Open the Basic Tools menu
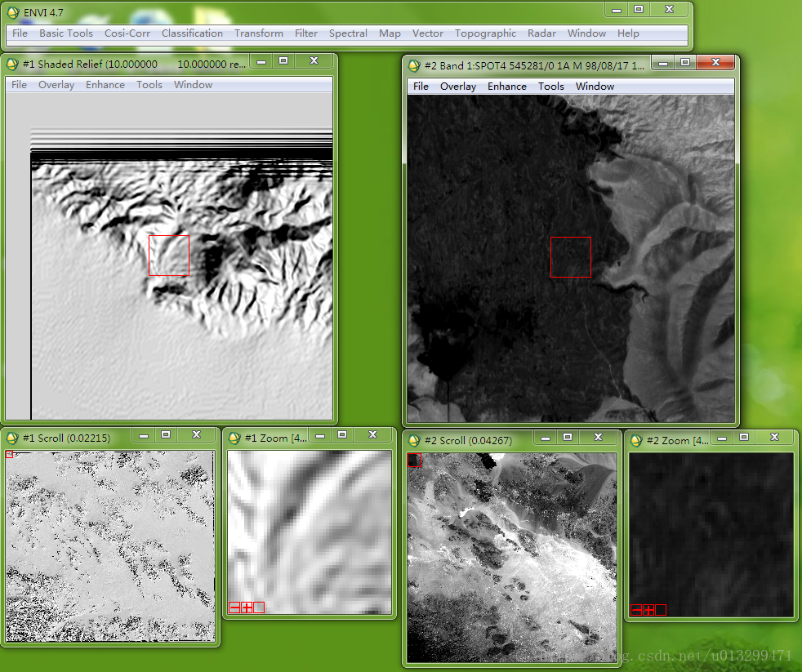The image size is (802, 672). (66, 33)
